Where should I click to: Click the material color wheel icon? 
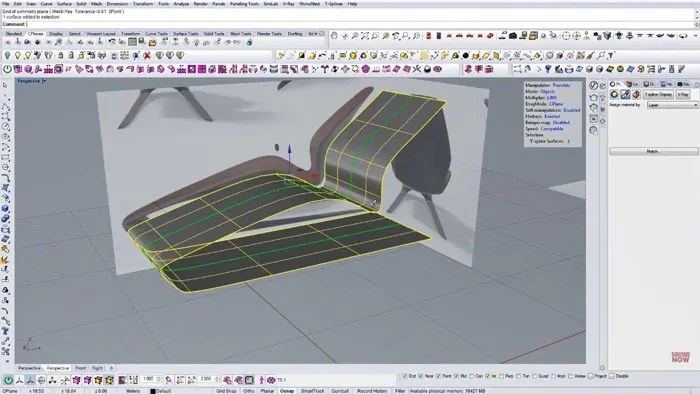click(x=615, y=95)
